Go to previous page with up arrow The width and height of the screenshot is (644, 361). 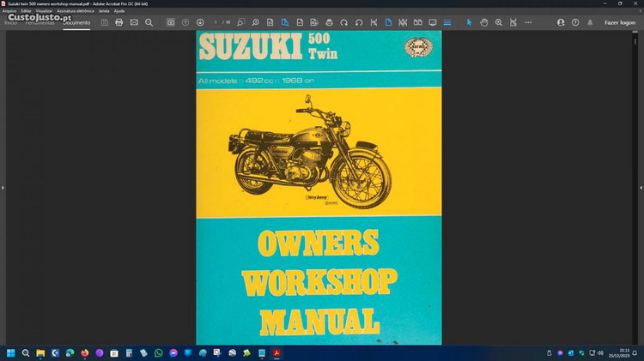click(185, 22)
